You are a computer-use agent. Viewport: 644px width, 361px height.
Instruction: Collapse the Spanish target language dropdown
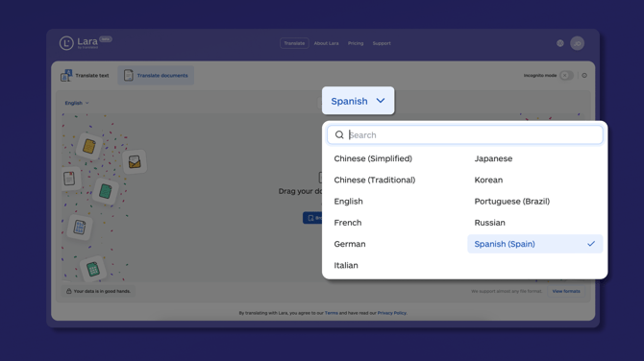click(x=359, y=101)
